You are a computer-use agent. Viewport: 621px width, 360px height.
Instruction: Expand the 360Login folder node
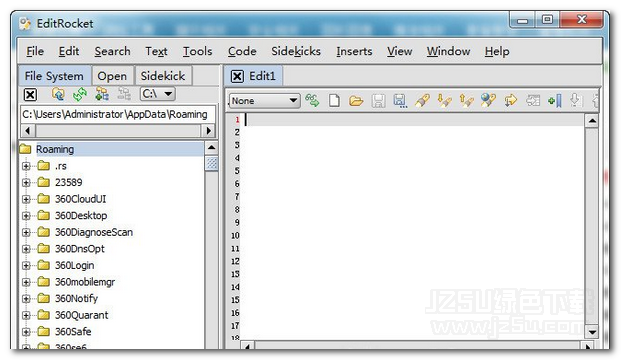26,266
